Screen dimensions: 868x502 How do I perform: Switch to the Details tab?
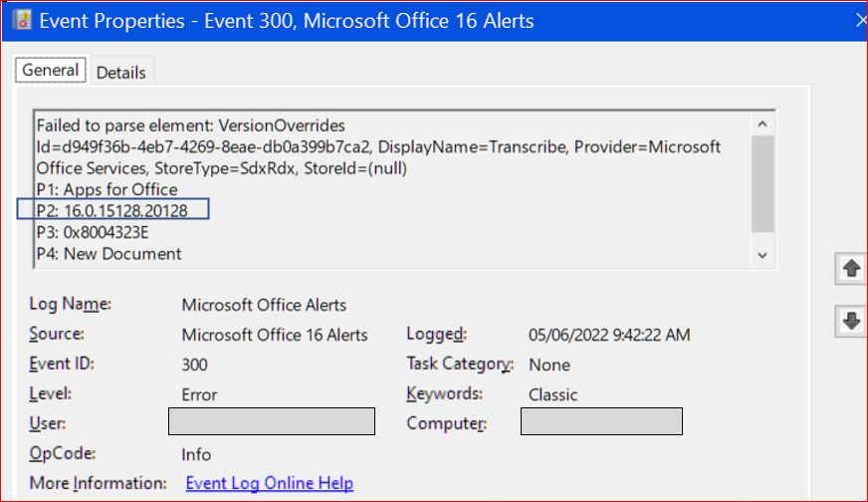[120, 72]
